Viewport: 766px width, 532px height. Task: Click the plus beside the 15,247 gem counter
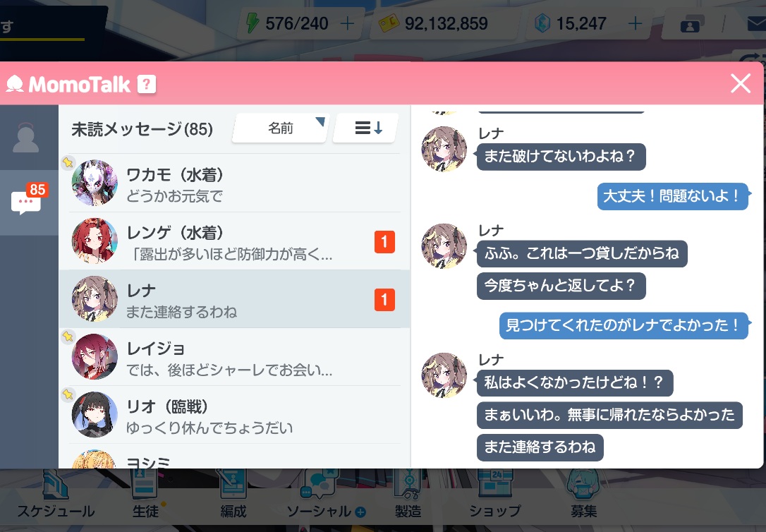point(635,23)
